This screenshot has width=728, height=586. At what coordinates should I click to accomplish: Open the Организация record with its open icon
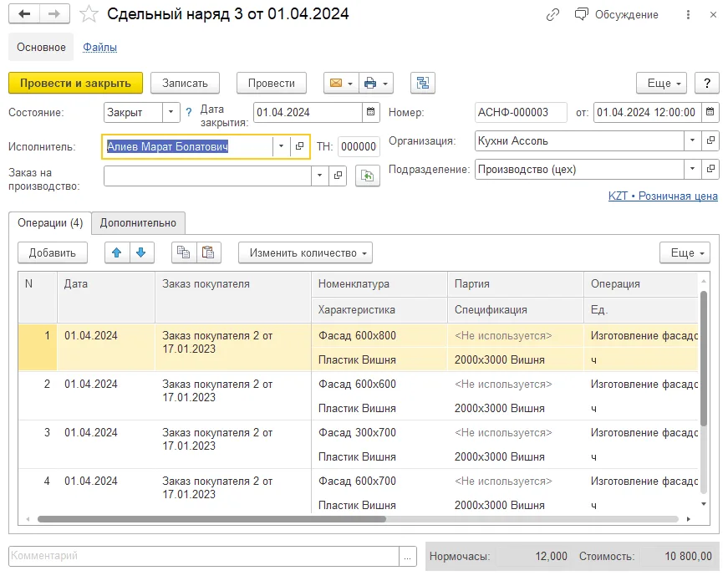click(x=710, y=140)
